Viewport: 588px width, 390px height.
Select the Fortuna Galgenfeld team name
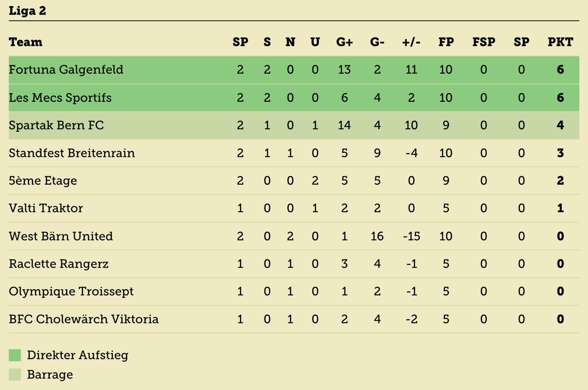[x=66, y=70]
